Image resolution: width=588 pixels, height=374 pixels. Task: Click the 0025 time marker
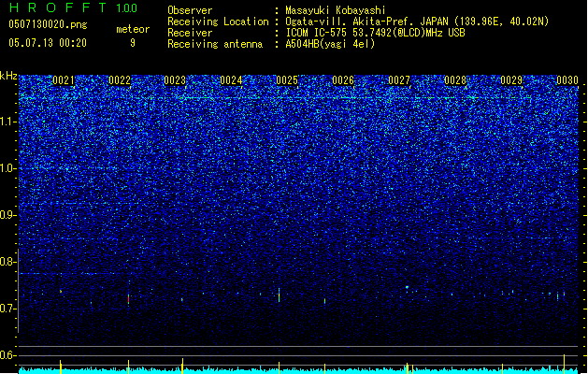click(x=287, y=80)
